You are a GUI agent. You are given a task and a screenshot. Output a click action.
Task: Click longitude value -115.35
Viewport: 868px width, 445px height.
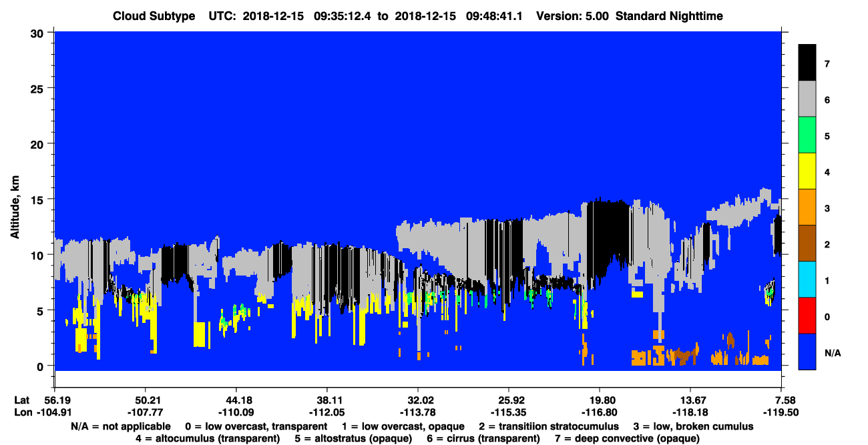(508, 412)
